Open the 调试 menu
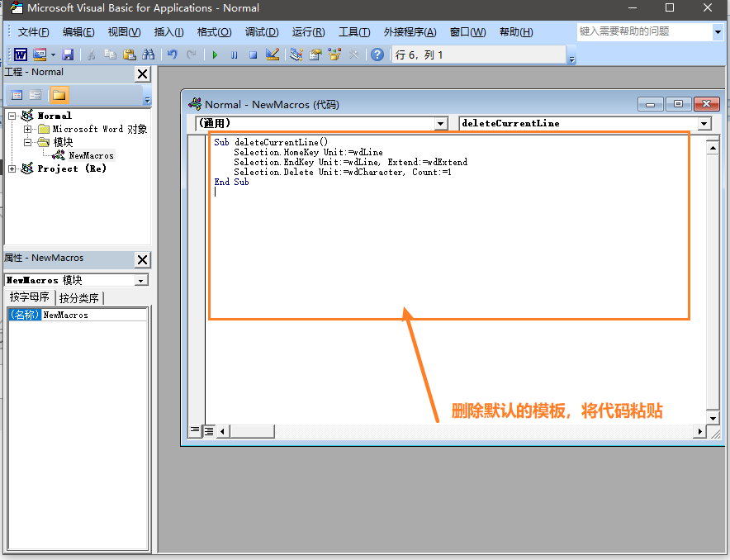This screenshot has height=560, width=730. coord(262,32)
